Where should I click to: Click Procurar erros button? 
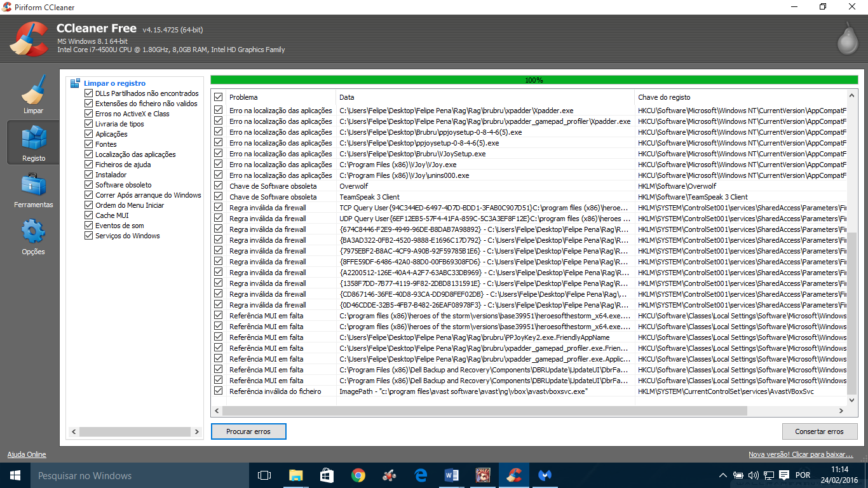(x=248, y=431)
